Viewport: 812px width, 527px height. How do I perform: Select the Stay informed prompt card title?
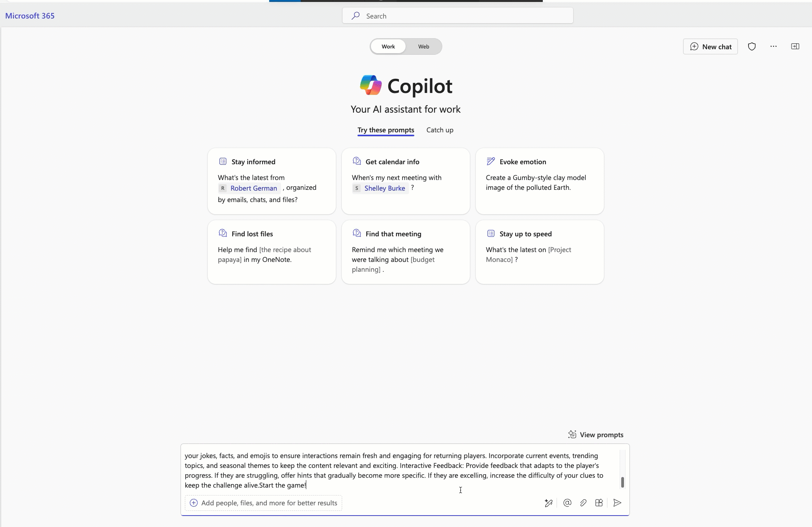tap(253, 162)
